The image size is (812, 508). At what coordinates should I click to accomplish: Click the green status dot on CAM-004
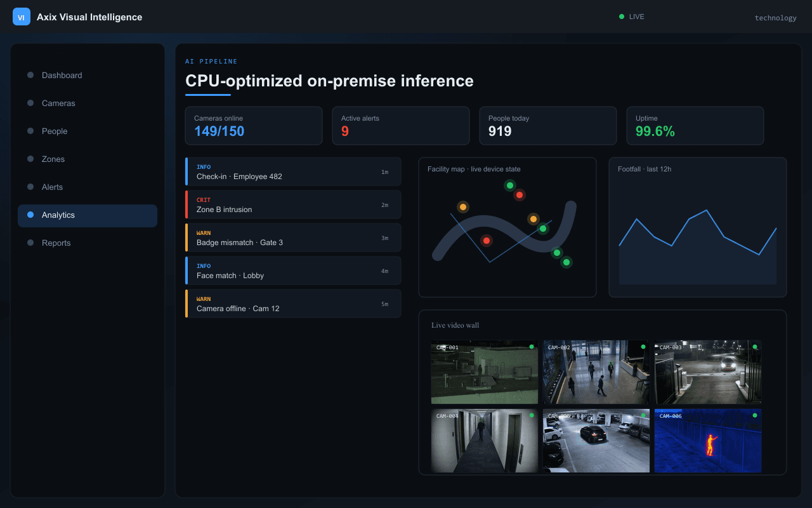(x=532, y=415)
